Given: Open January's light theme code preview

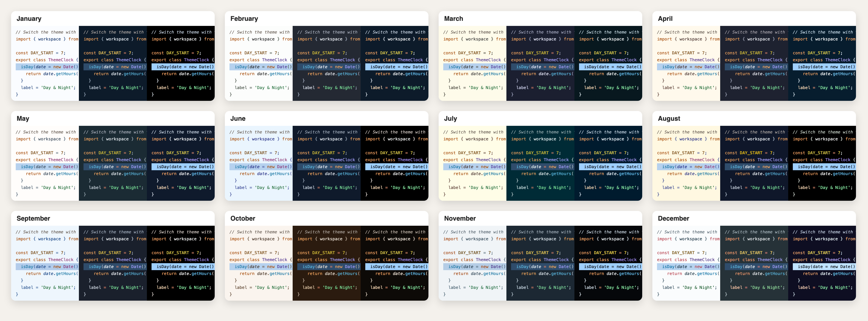Looking at the screenshot, I should click(45, 63).
